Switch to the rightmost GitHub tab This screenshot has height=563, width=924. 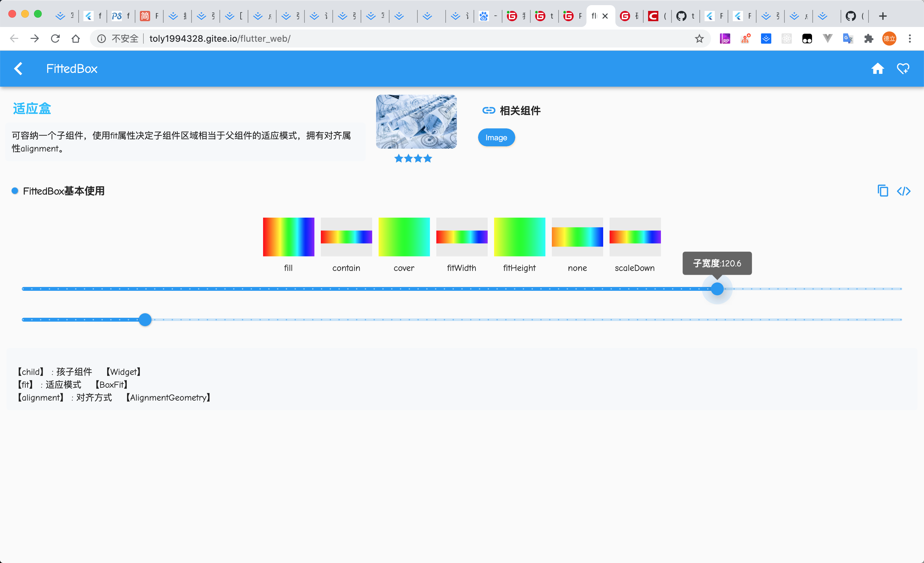[x=854, y=16]
